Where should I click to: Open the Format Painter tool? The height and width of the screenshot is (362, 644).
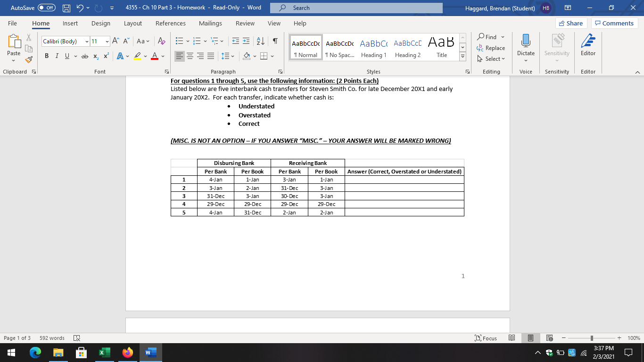(x=28, y=59)
